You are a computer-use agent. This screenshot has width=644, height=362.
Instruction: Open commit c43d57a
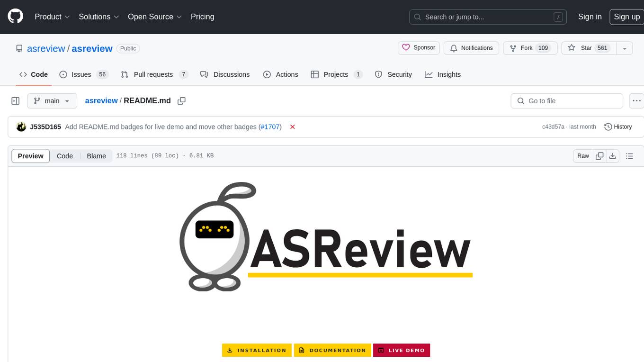tap(553, 127)
